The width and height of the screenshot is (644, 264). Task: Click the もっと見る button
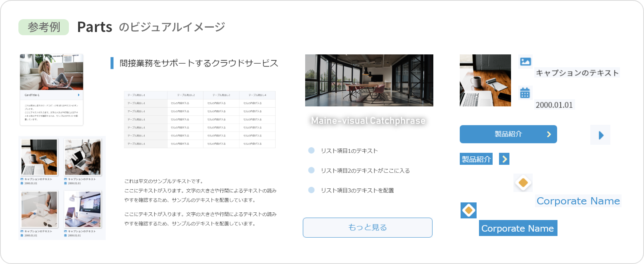pyautogui.click(x=368, y=227)
